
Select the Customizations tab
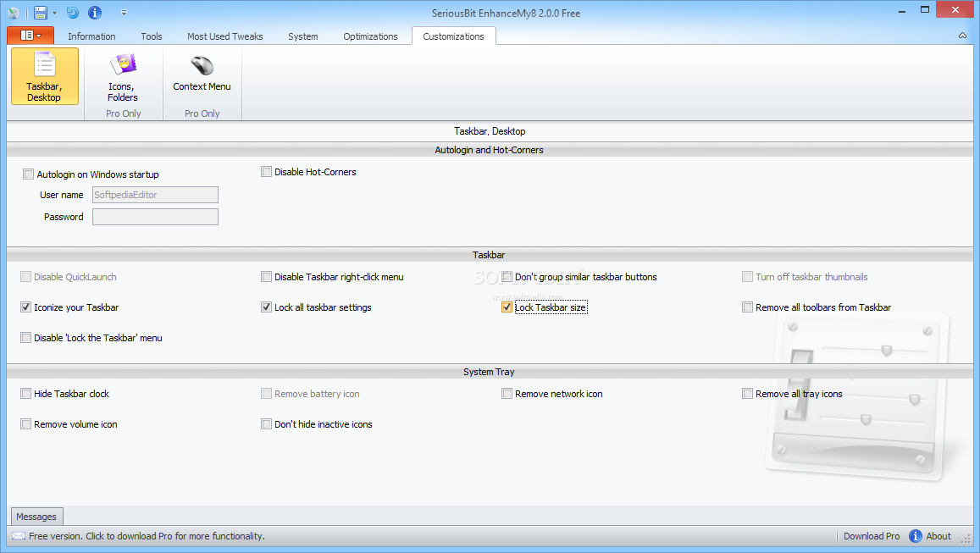click(454, 36)
